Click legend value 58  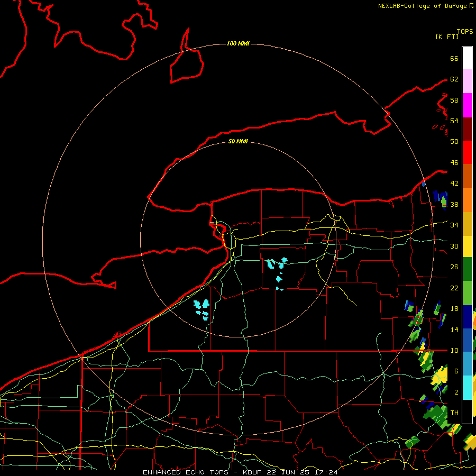click(454, 100)
